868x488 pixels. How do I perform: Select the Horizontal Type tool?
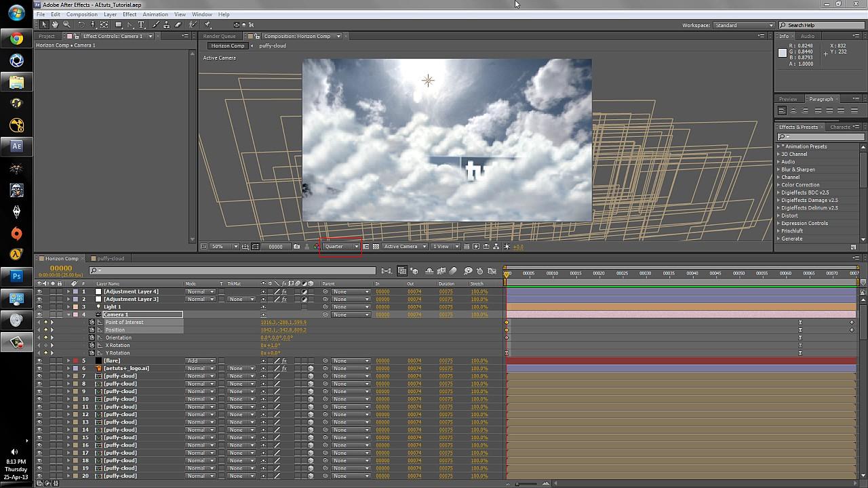pos(141,24)
